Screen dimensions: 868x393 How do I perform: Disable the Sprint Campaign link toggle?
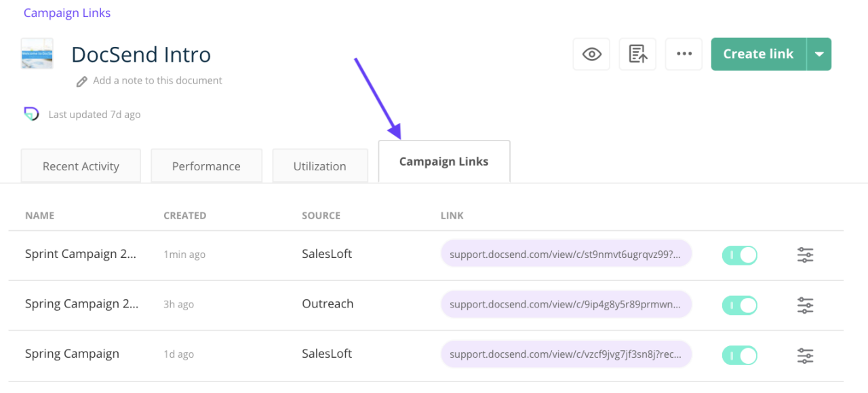[x=739, y=255]
